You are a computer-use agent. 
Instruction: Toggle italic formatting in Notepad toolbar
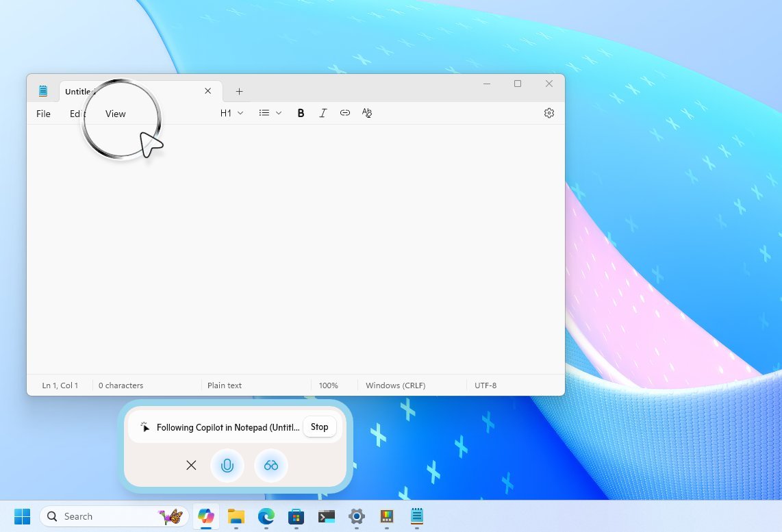[323, 113]
